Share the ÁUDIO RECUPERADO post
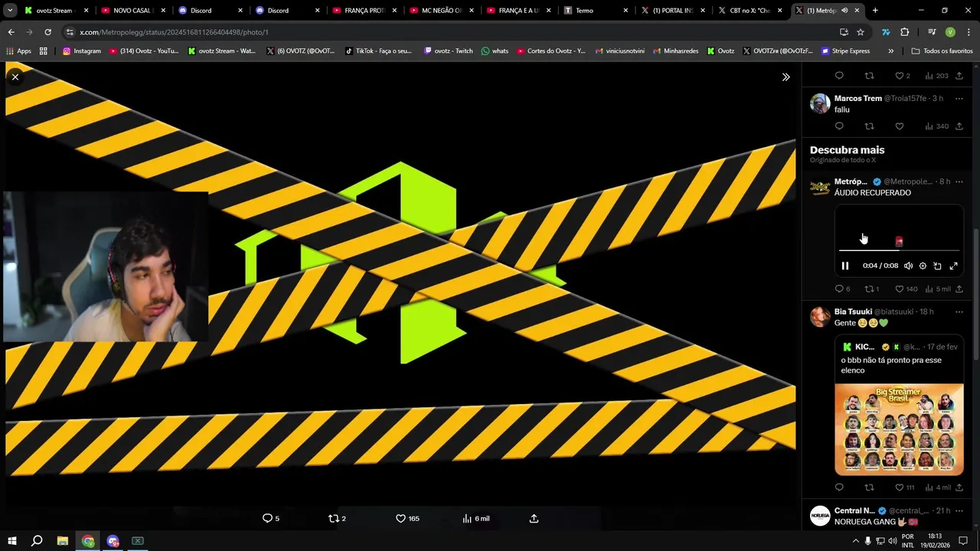This screenshot has height=551, width=980. 959,289
